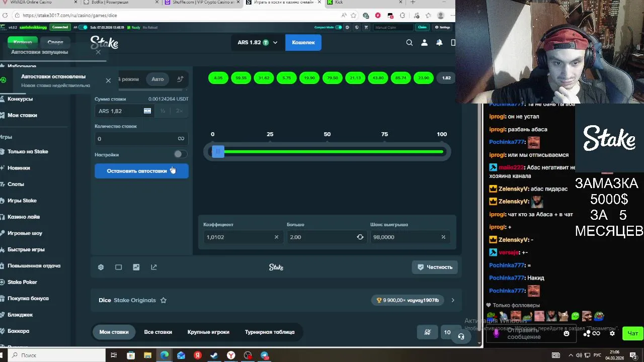The width and height of the screenshot is (644, 362).
Task: Open the 10 rows-per-page dropdown
Action: (x=447, y=332)
